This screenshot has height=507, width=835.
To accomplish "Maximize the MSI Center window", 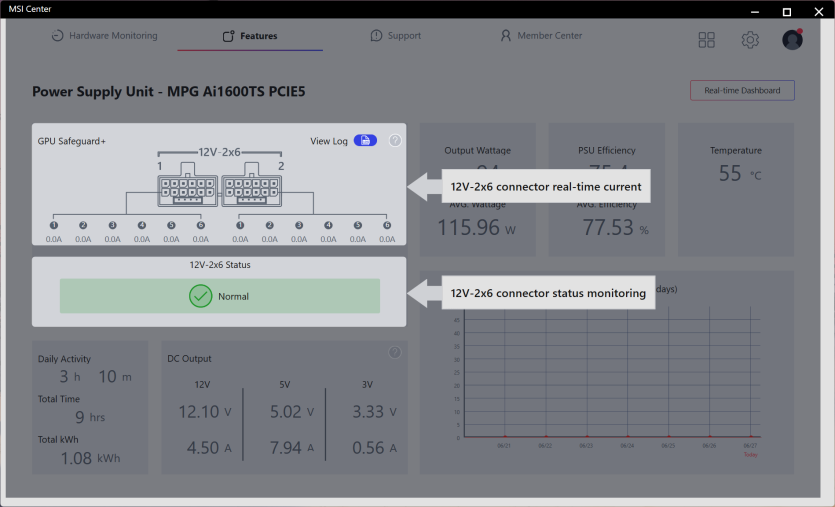I will pos(787,12).
